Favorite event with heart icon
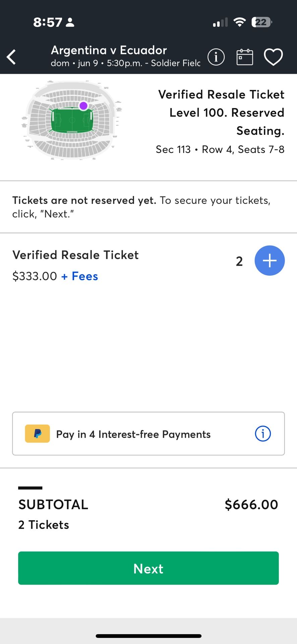This screenshot has height=644, width=297. [273, 57]
